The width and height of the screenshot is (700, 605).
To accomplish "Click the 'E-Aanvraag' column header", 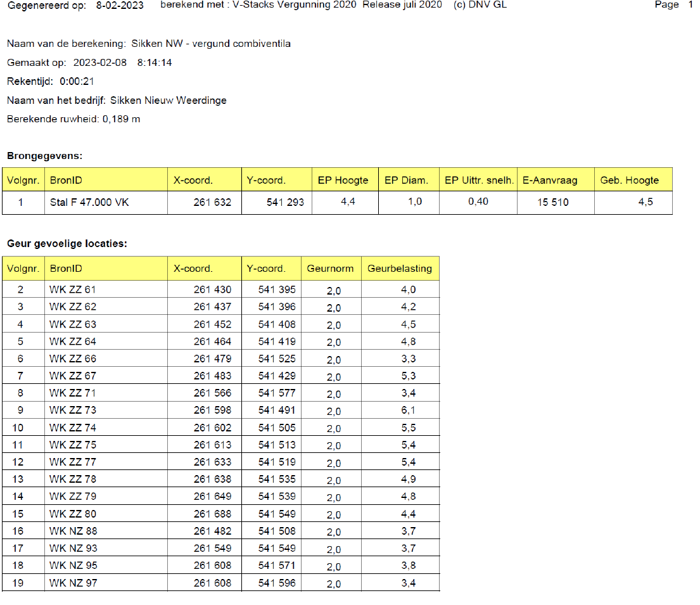I will [550, 181].
